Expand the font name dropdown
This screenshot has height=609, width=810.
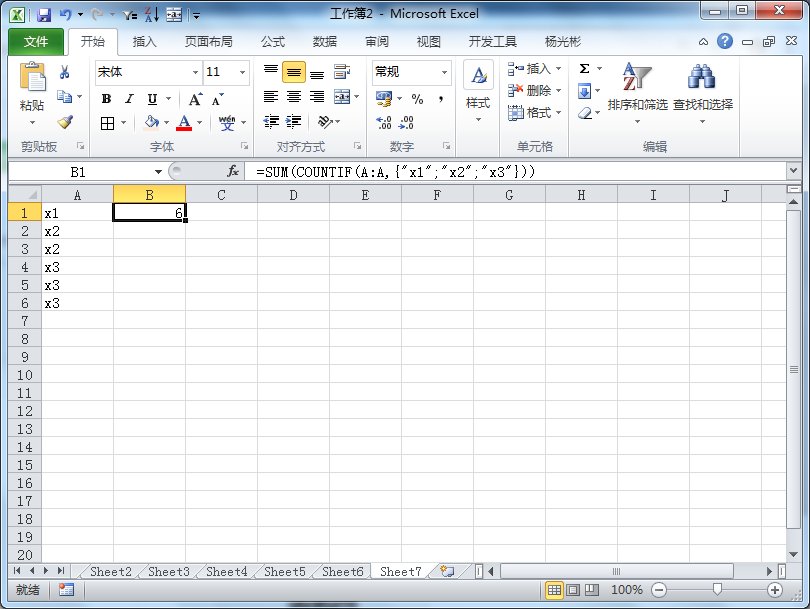[x=195, y=72]
